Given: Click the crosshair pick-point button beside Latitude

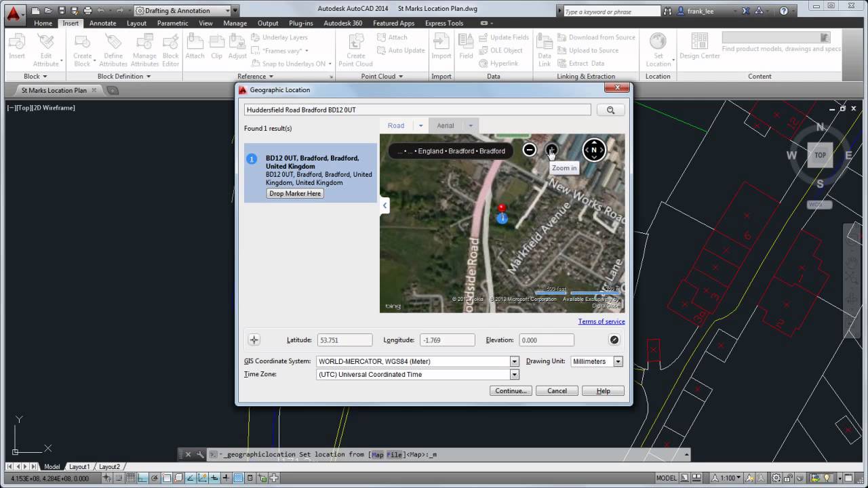Looking at the screenshot, I should point(254,340).
